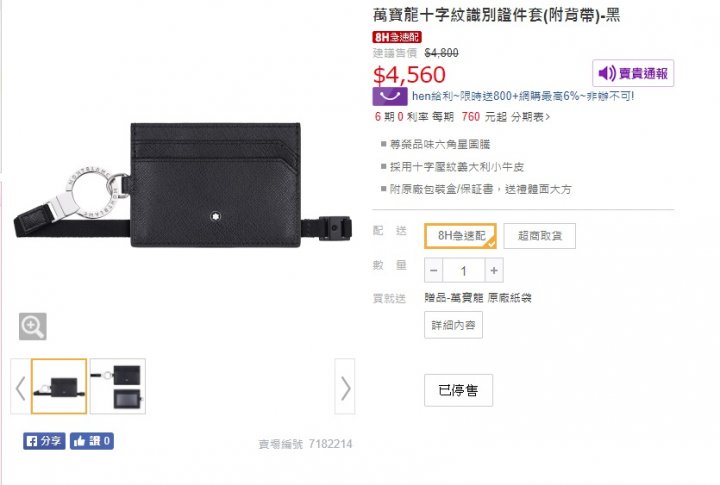The height and width of the screenshot is (485, 720).
Task: Expand the 分期表 installment table link
Action: [x=530, y=117]
